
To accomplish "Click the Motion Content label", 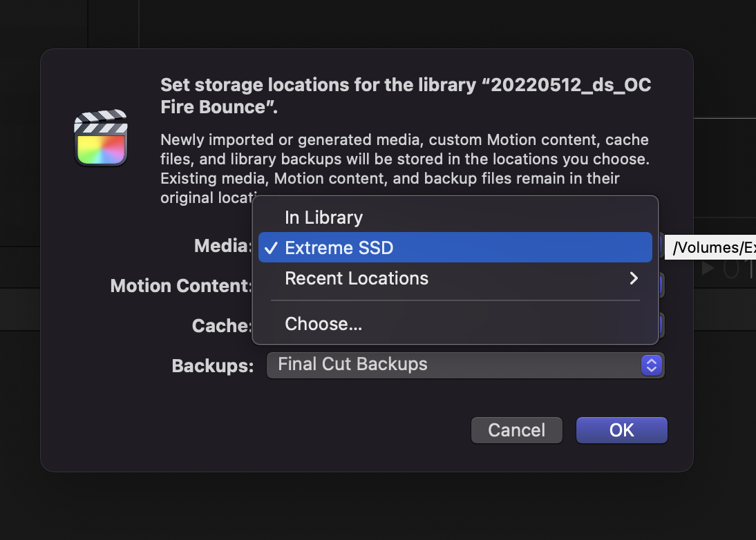I will pos(182,286).
